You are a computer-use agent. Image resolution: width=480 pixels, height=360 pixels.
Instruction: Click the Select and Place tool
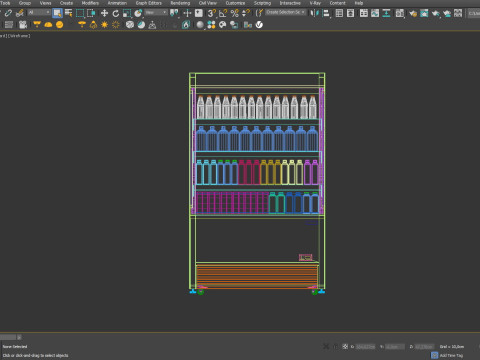tap(138, 13)
